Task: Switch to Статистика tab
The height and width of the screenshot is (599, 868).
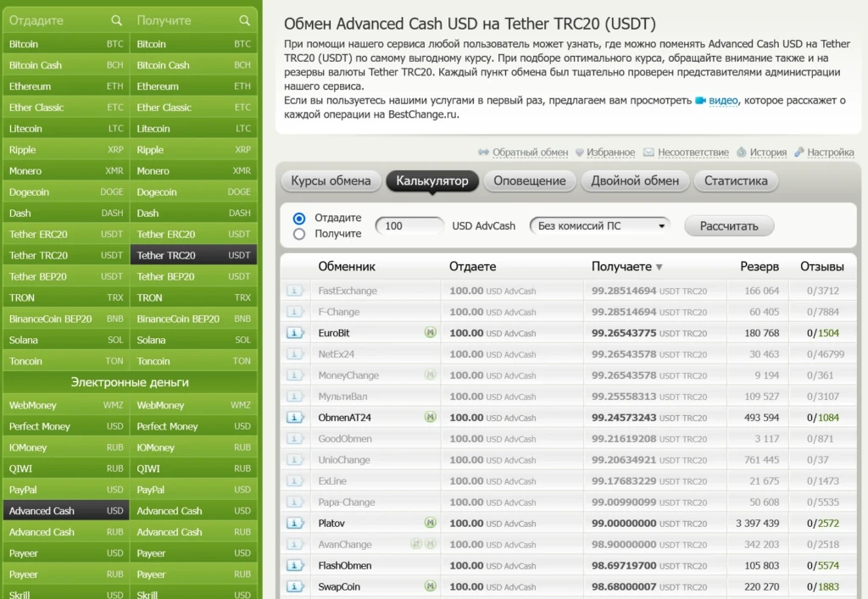Action: 736,180
